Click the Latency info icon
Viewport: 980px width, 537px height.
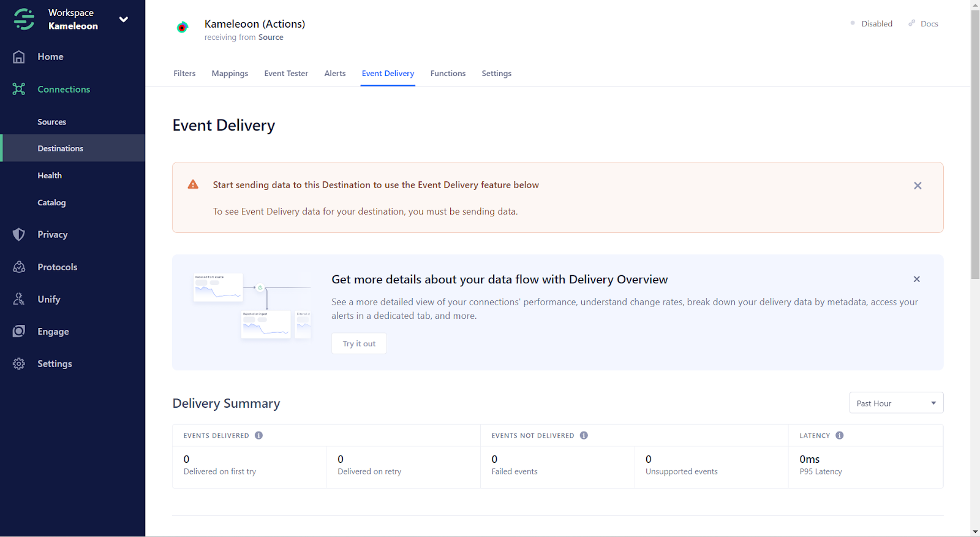(839, 436)
